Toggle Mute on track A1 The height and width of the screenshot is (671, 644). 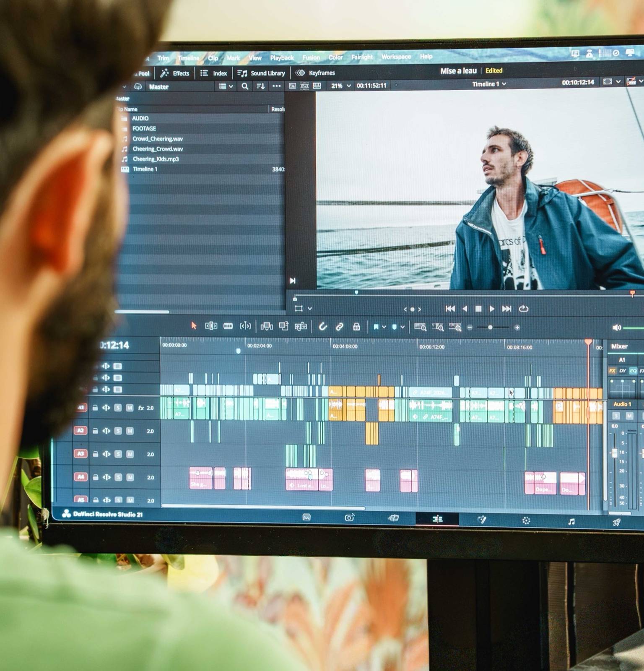130,408
